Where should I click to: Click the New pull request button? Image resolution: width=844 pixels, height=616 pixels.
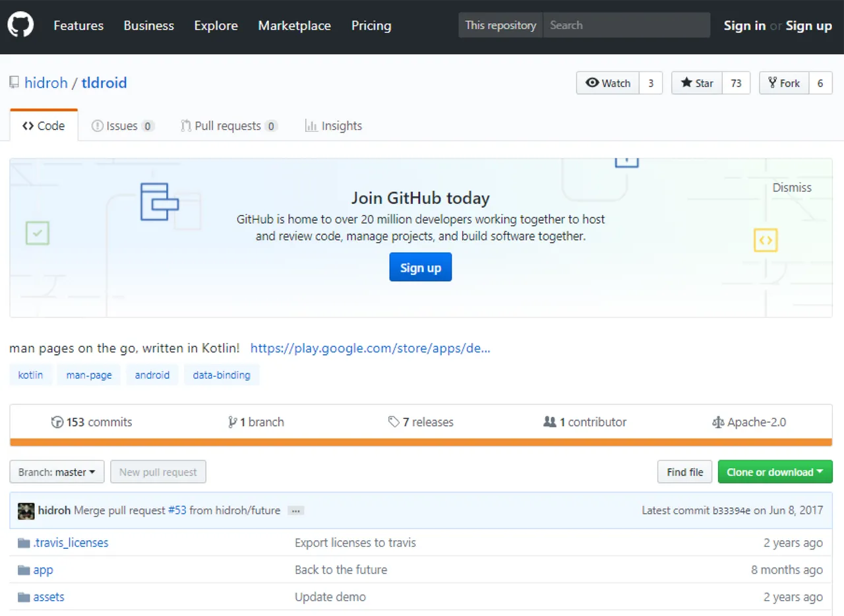click(158, 472)
